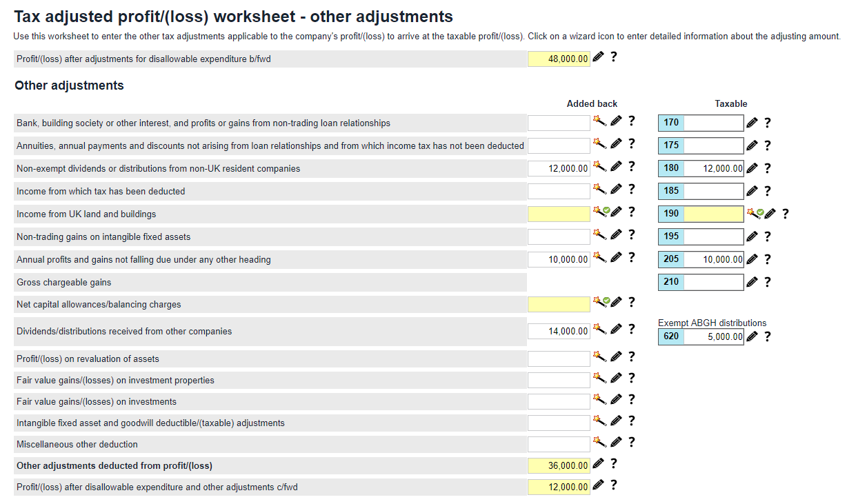Click box 180 taxable field showing 12,000.00
847x504 pixels.
[x=714, y=168]
